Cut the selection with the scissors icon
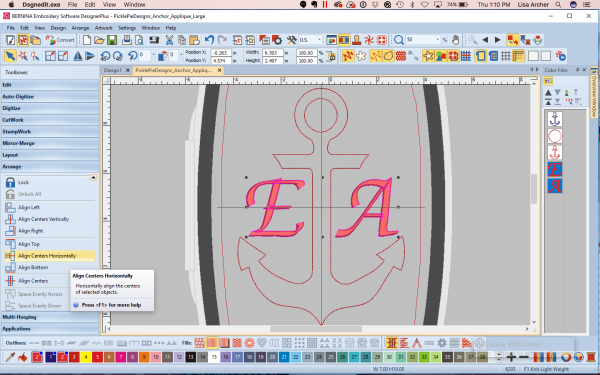This screenshot has height=375, width=600. [169, 40]
